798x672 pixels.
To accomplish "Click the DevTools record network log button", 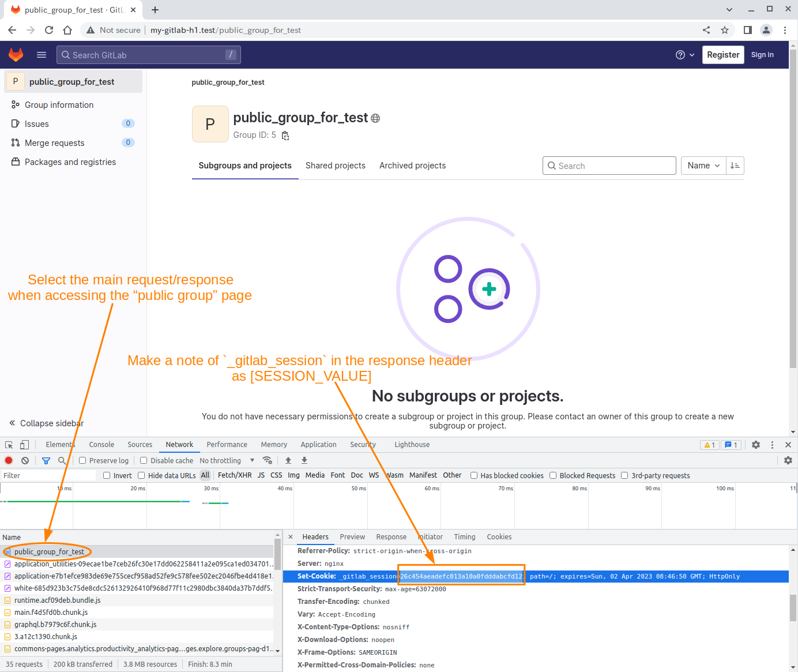I will (x=9, y=460).
